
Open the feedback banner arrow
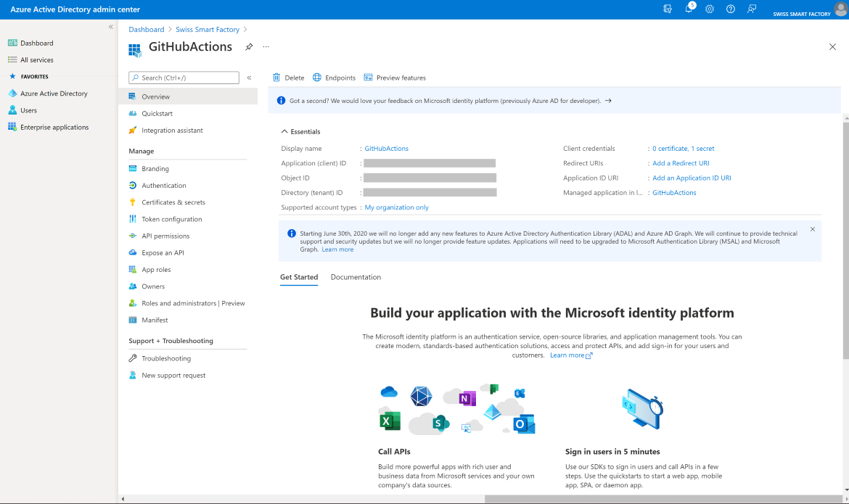[608, 101]
